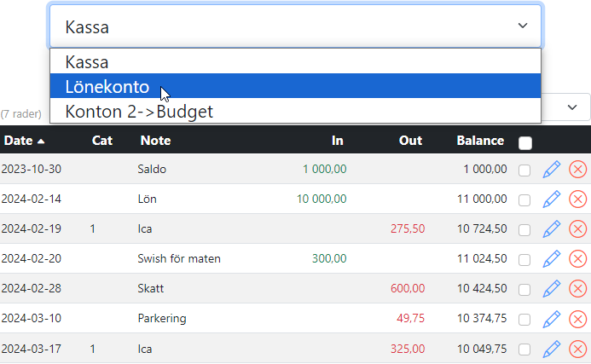Collapse the Kassa account dropdown
The width and height of the screenshot is (591, 364).
click(x=295, y=26)
